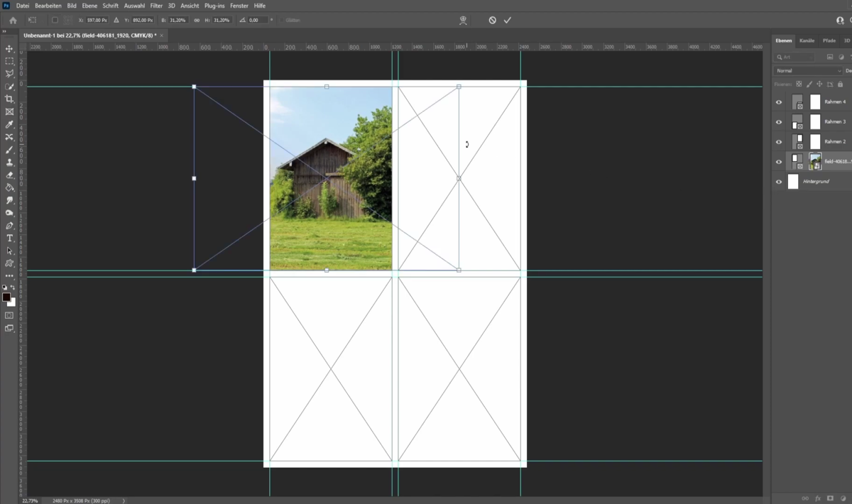Toggle visibility of the Rahmen 3 layer

coord(779,121)
